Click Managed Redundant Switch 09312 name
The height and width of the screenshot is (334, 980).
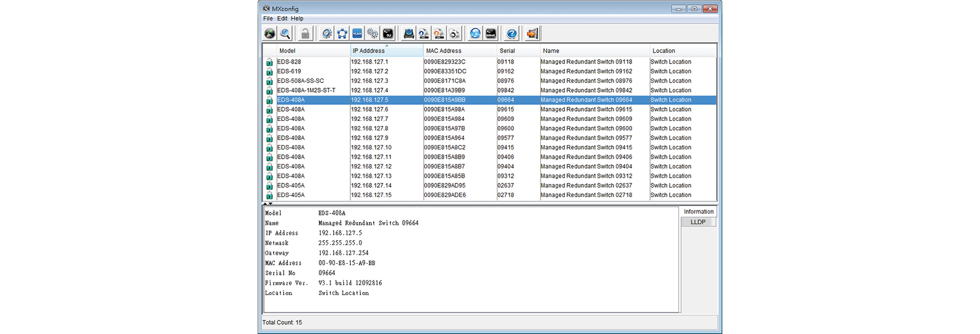586,176
